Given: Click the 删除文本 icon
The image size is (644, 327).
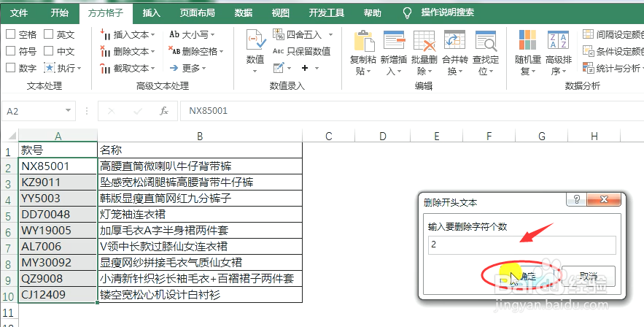Looking at the screenshot, I should 105,51.
